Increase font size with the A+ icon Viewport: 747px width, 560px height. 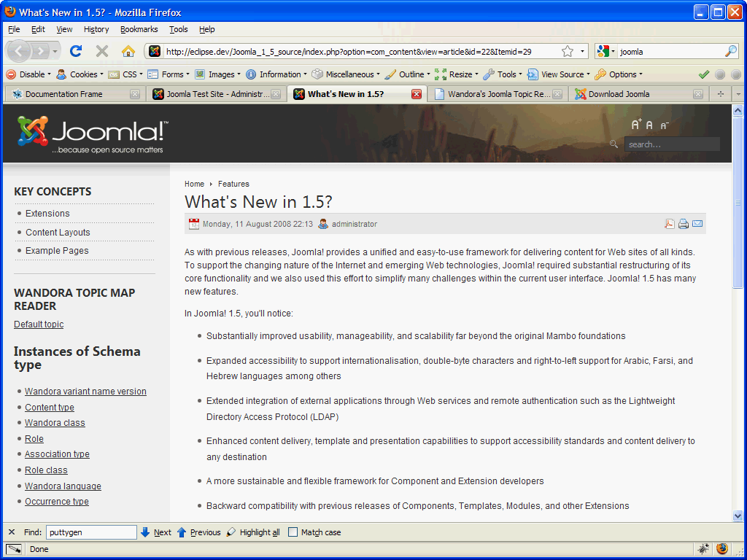coord(636,124)
